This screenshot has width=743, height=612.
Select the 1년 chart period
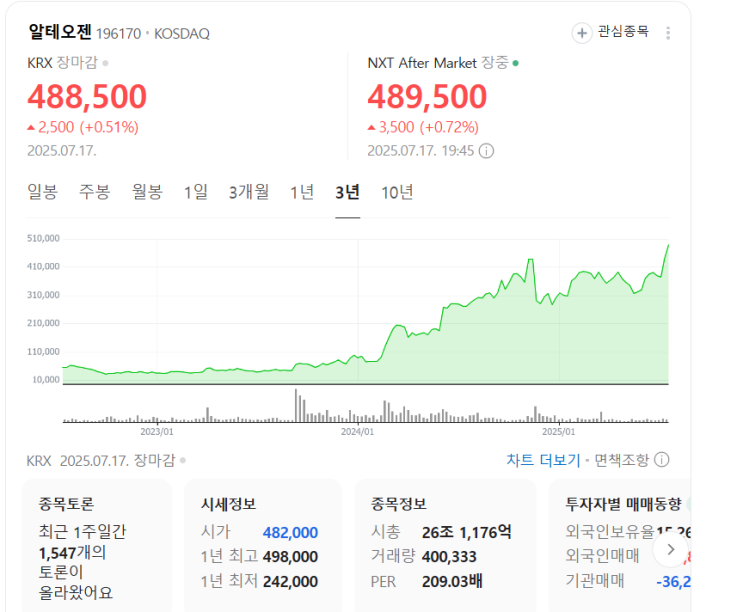[x=302, y=192]
